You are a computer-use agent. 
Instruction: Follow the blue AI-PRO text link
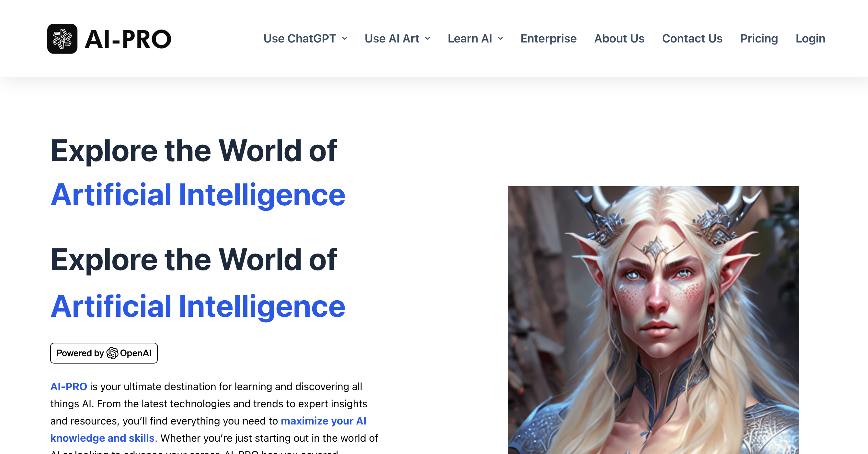(x=69, y=387)
